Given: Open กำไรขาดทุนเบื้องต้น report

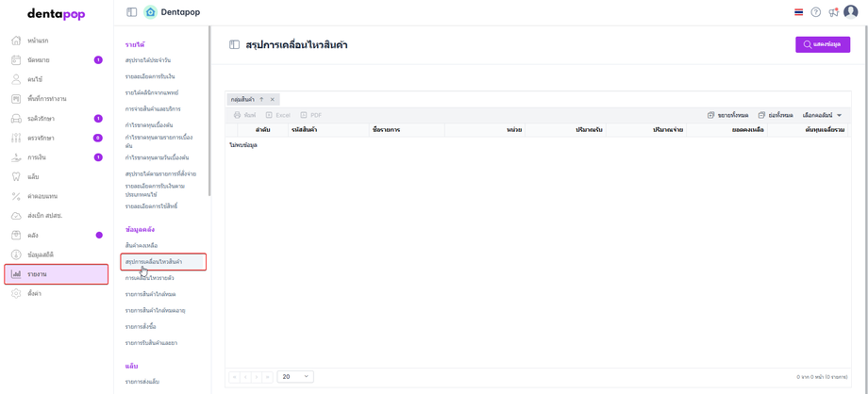Looking at the screenshot, I should (x=149, y=125).
